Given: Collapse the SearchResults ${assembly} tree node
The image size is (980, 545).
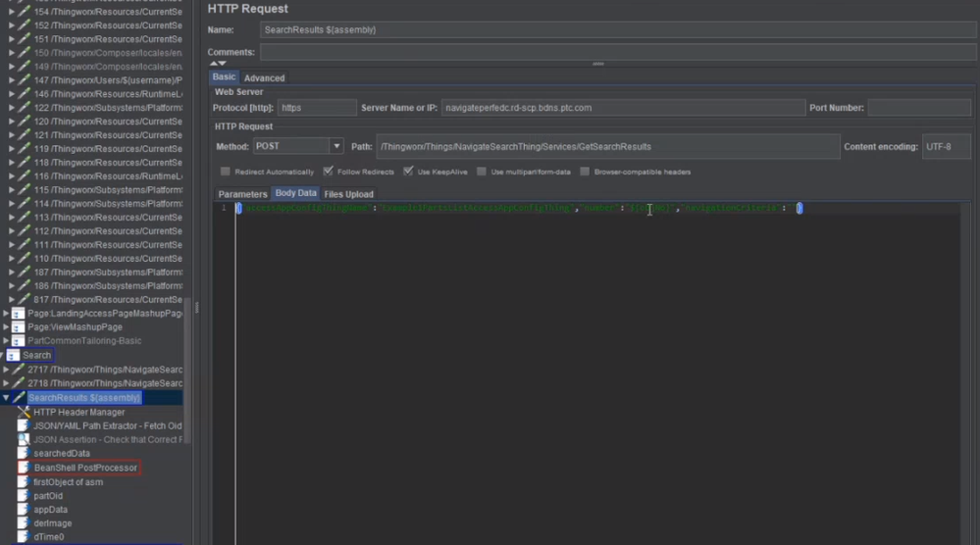Looking at the screenshot, I should pyautogui.click(x=6, y=398).
